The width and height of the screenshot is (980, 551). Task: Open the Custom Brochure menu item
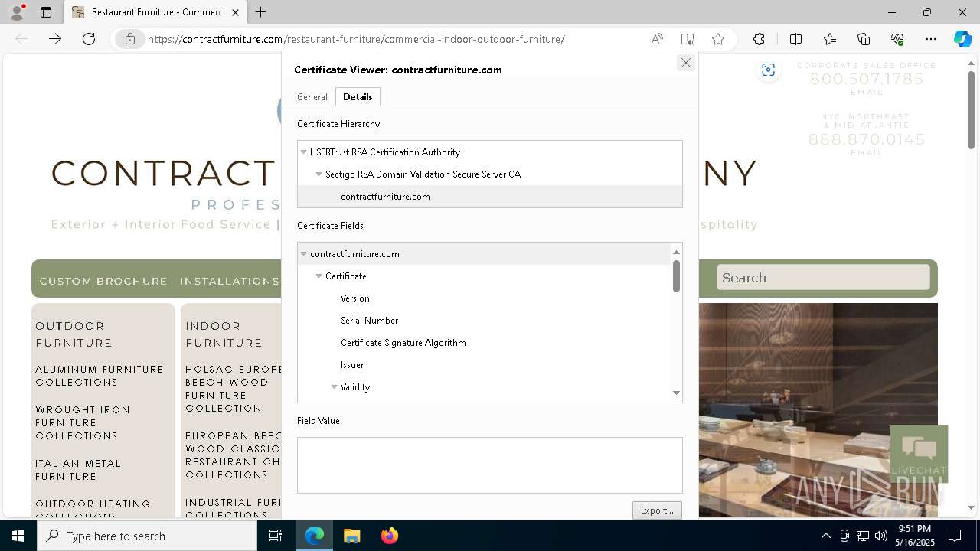click(x=103, y=282)
